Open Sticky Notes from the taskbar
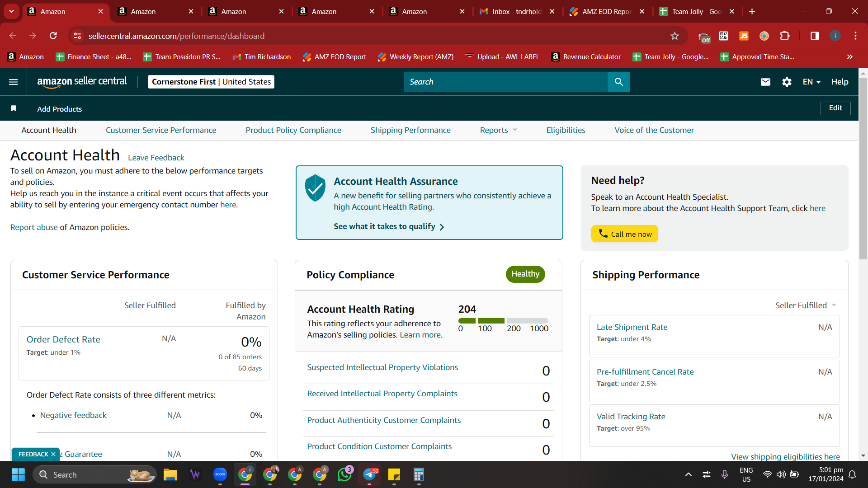This screenshot has width=868, height=488. tap(394, 474)
